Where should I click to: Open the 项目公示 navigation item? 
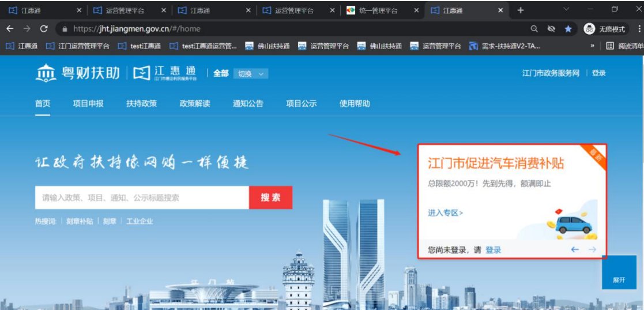pyautogui.click(x=302, y=103)
